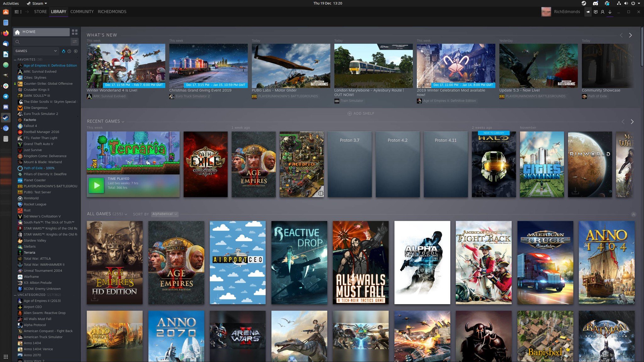The width and height of the screenshot is (644, 362).
Task: Open the Alphabetical sort by dropdown
Action: tap(164, 214)
